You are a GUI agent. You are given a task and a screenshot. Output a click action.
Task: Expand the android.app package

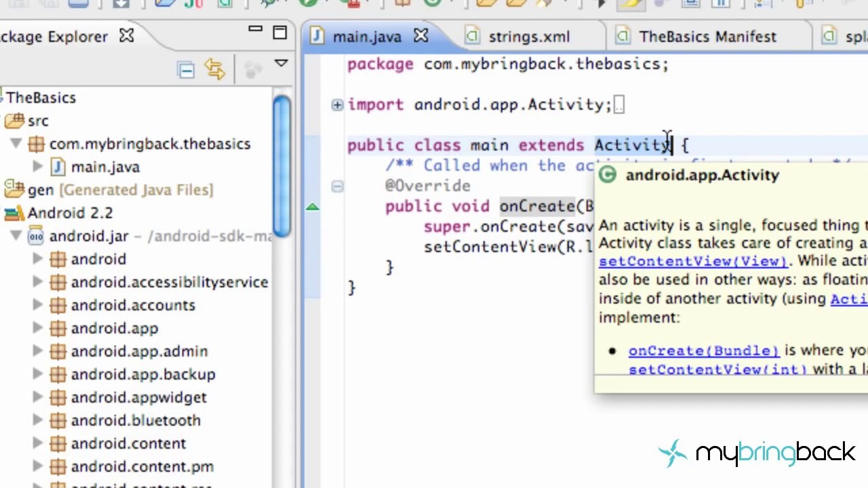point(37,328)
